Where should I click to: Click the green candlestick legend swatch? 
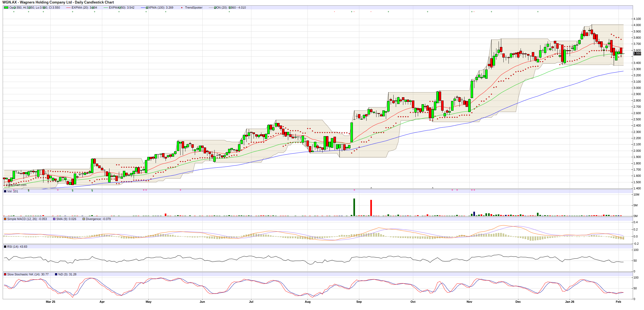pyautogui.click(x=6, y=8)
